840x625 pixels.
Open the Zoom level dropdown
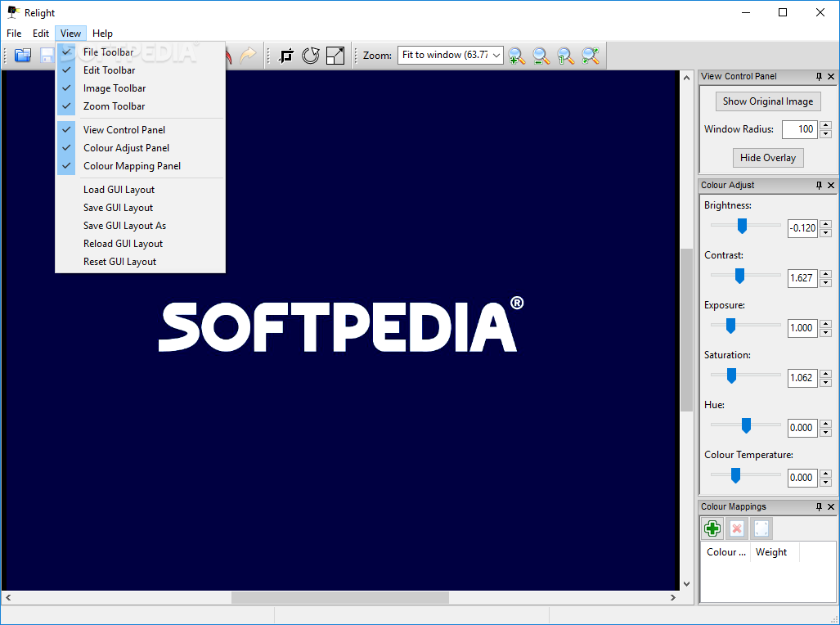click(496, 55)
